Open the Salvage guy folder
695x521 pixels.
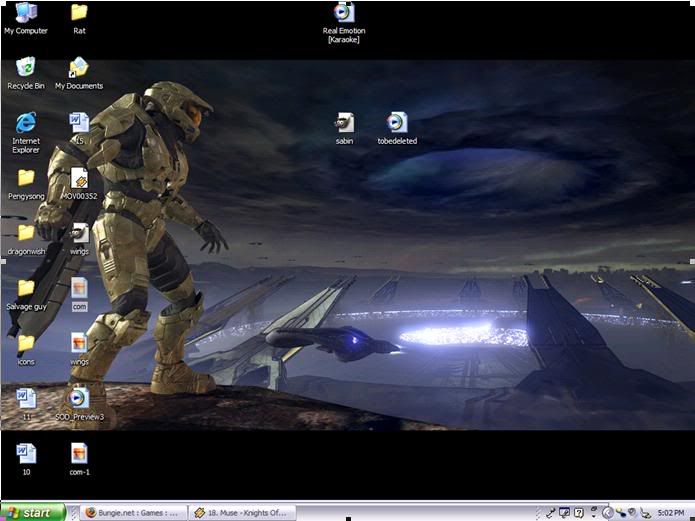point(26,295)
